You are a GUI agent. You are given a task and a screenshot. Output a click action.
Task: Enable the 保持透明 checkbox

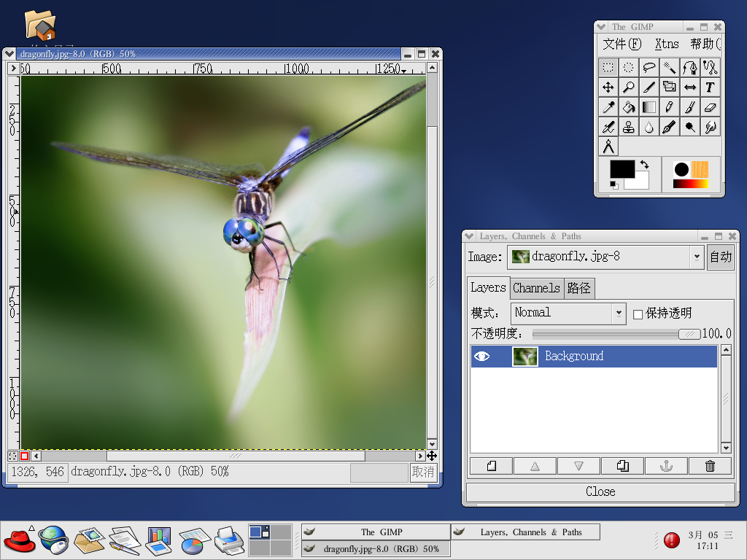pyautogui.click(x=638, y=314)
